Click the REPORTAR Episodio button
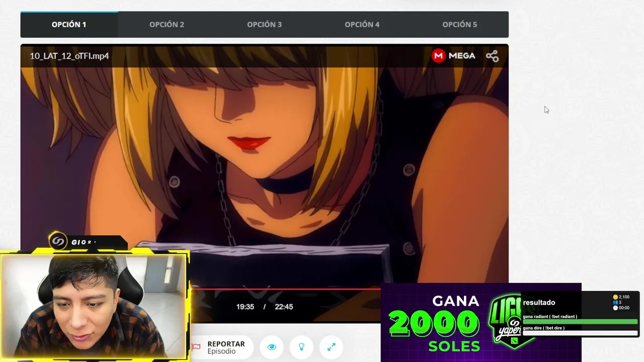Image resolution: width=644 pixels, height=362 pixels. pos(221,347)
